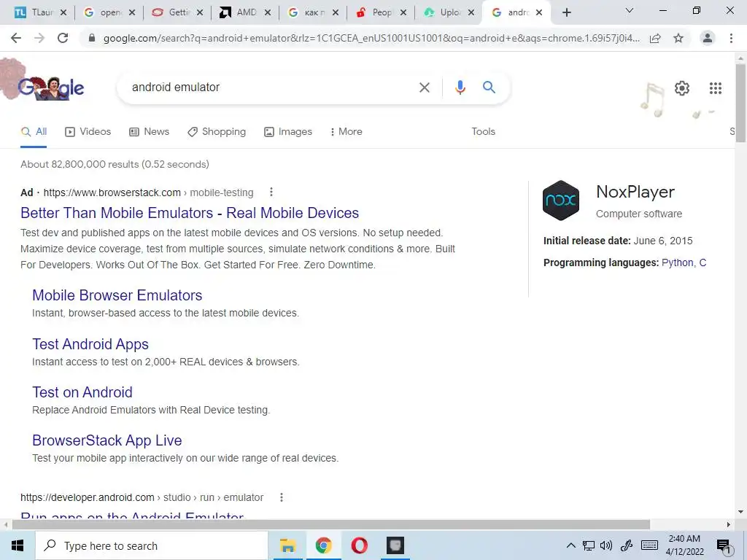Click the NoxPlayer knowledge panel title
This screenshot has width=747, height=560.
click(x=635, y=192)
